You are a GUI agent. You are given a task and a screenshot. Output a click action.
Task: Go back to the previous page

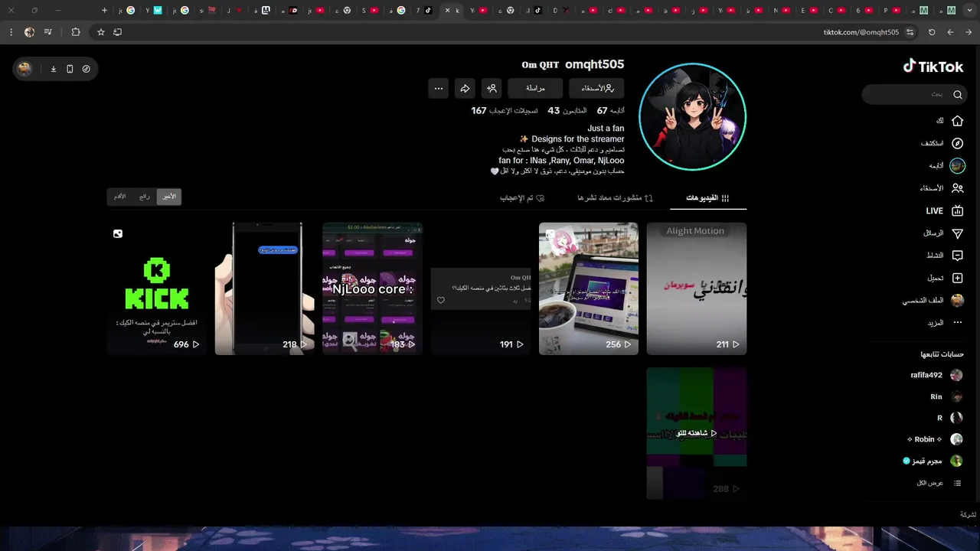click(x=969, y=32)
